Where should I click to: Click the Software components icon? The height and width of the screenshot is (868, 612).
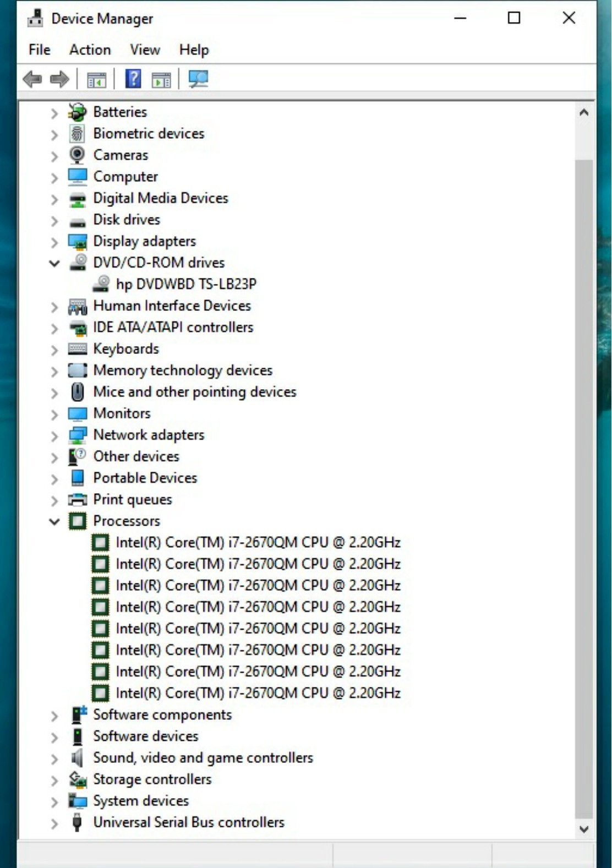78,714
